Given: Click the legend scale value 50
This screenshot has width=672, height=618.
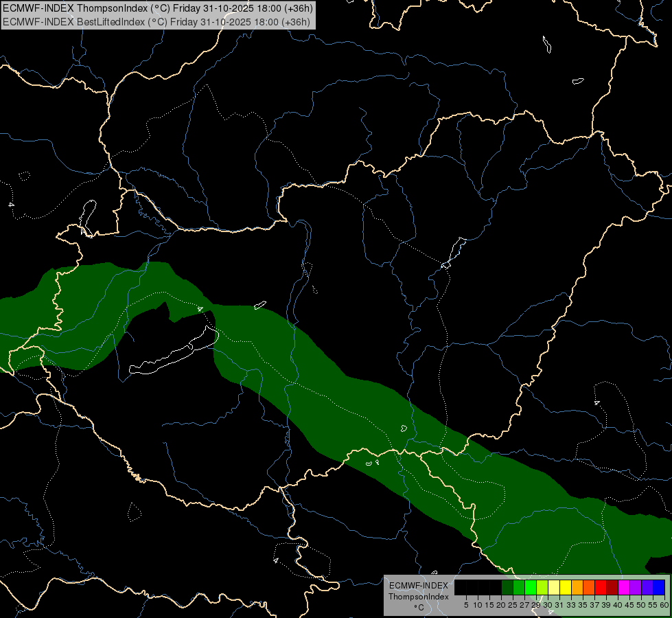Looking at the screenshot, I should [x=641, y=605].
